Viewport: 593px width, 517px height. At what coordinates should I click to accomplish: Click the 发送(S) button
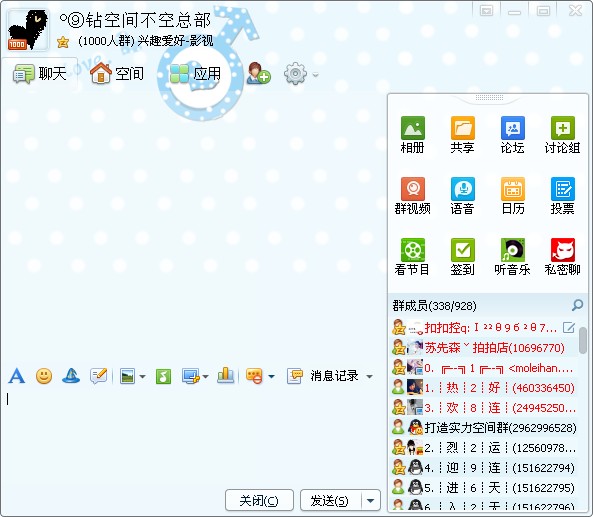tap(331, 500)
